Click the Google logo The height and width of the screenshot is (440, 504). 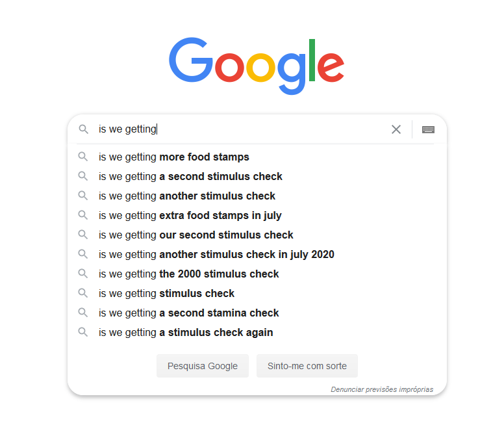tap(257, 66)
